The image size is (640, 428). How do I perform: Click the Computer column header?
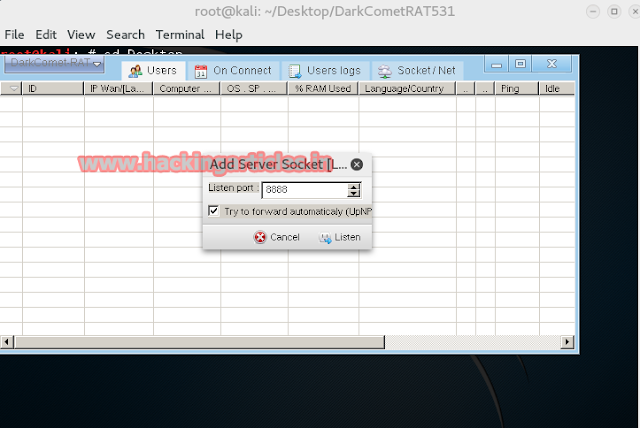(187, 89)
